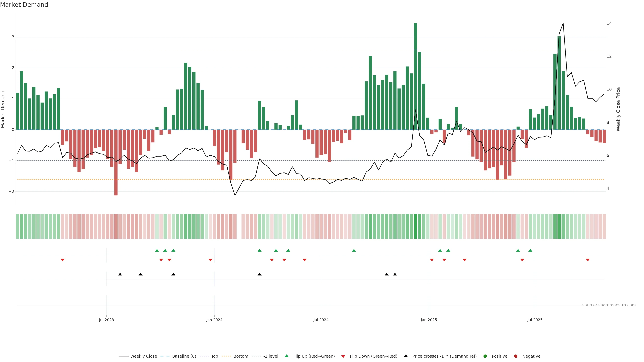Hide the Top dotted line via legend

tap(214, 356)
